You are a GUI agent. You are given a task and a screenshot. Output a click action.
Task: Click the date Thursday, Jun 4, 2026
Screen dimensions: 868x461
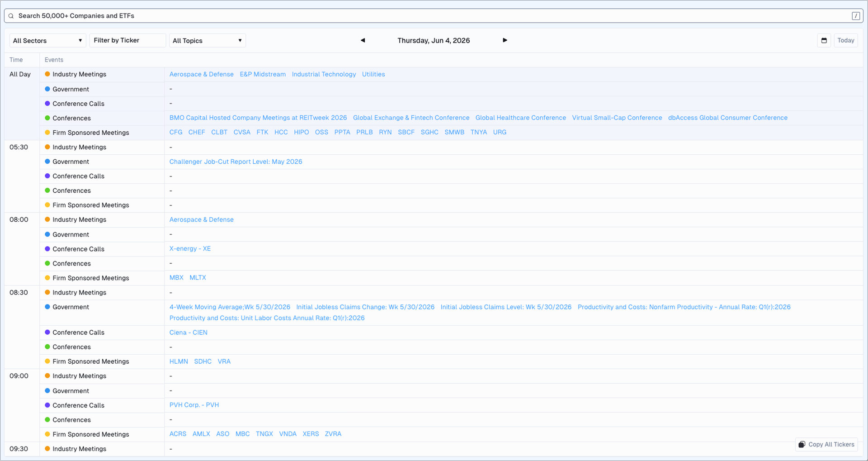click(x=434, y=40)
